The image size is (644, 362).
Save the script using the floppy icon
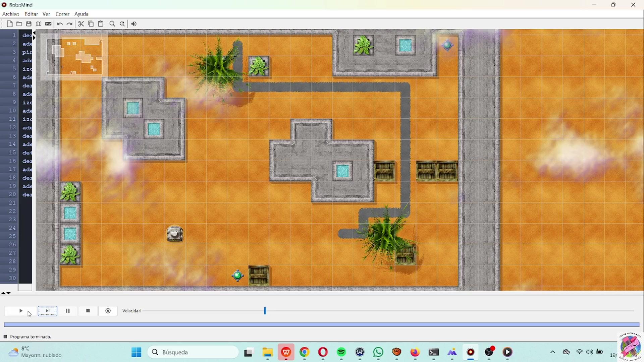pyautogui.click(x=29, y=24)
